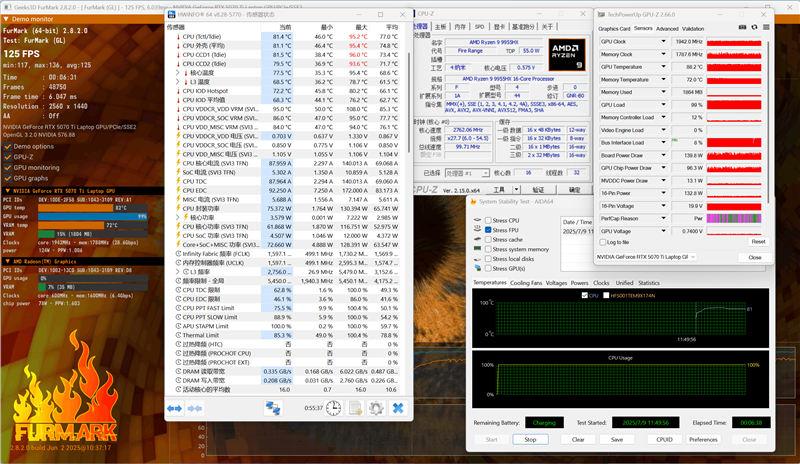Click AIDA64 flame icon in title bar

(473, 202)
